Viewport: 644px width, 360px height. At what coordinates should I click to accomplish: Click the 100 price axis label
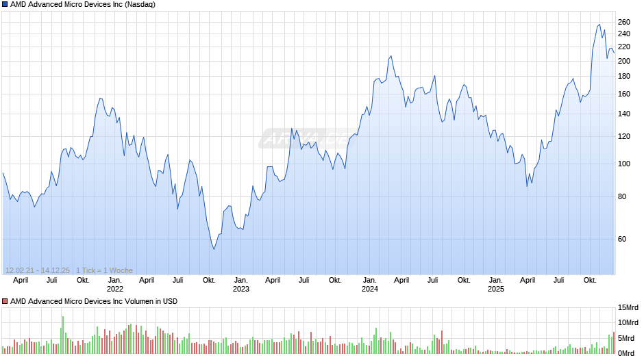pyautogui.click(x=624, y=164)
